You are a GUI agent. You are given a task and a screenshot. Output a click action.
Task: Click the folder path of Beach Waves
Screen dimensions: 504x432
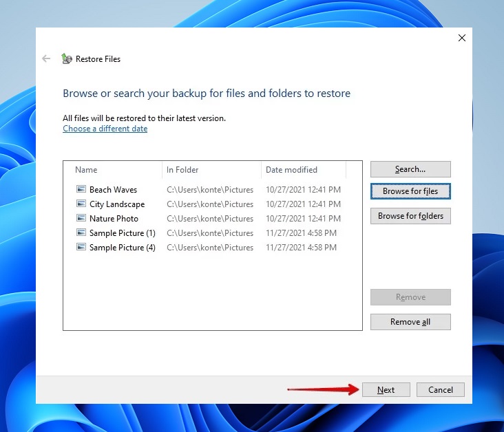(x=210, y=190)
